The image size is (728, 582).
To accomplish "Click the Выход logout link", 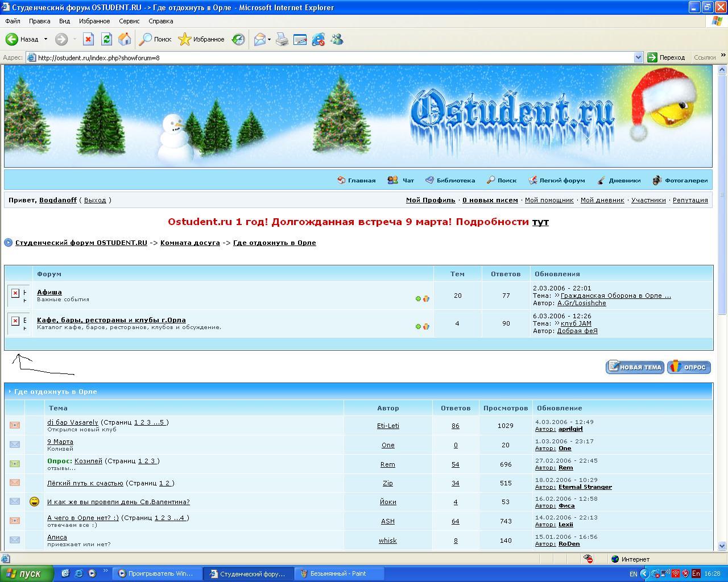I will (95, 200).
